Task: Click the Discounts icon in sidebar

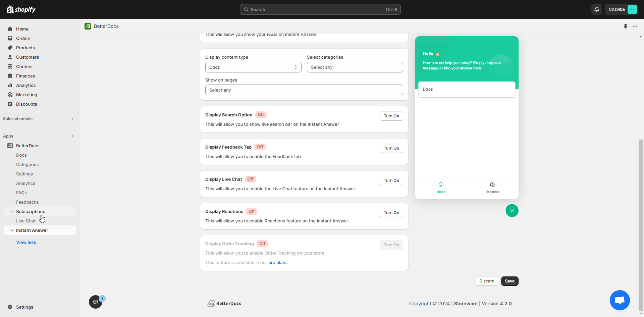Action: [10, 104]
